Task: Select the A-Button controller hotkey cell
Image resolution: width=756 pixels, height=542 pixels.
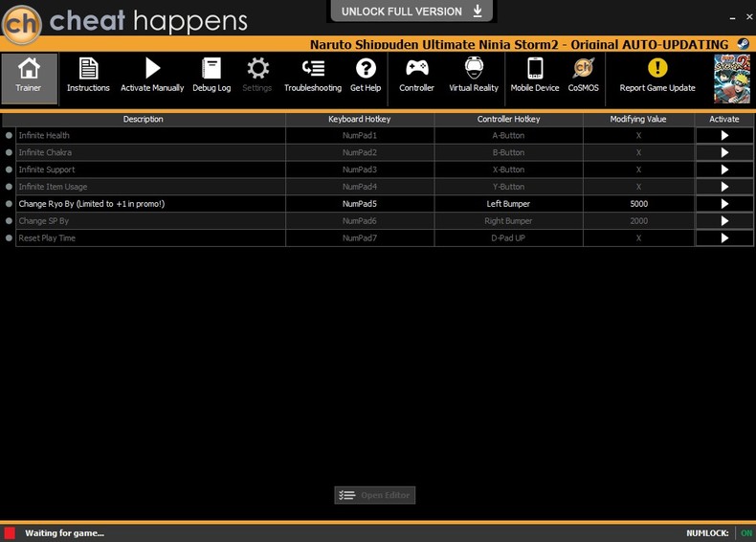Action: [509, 136]
